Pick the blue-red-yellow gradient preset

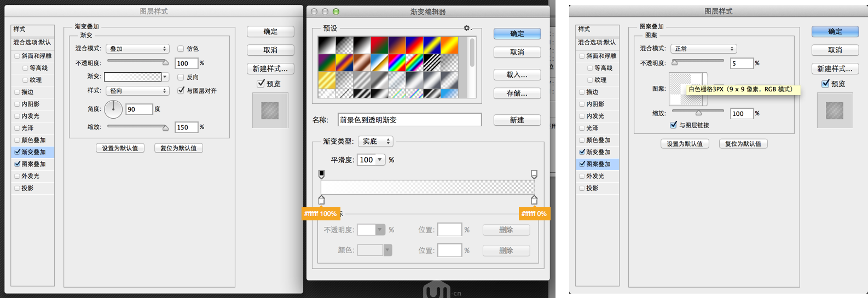pos(414,45)
